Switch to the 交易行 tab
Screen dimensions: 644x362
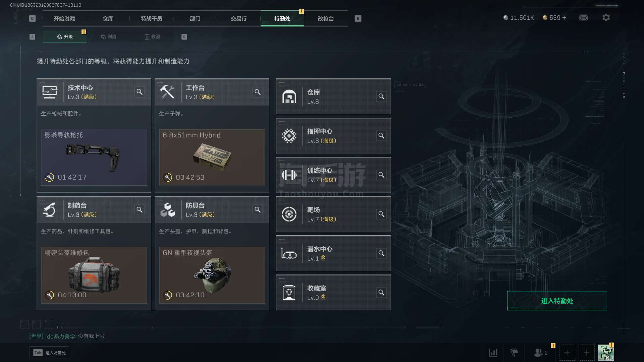[x=238, y=18]
